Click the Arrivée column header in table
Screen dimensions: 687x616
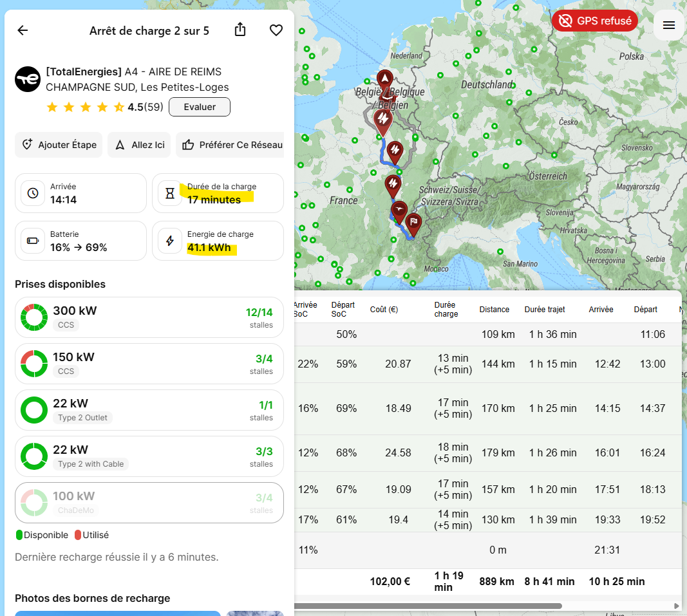(601, 310)
